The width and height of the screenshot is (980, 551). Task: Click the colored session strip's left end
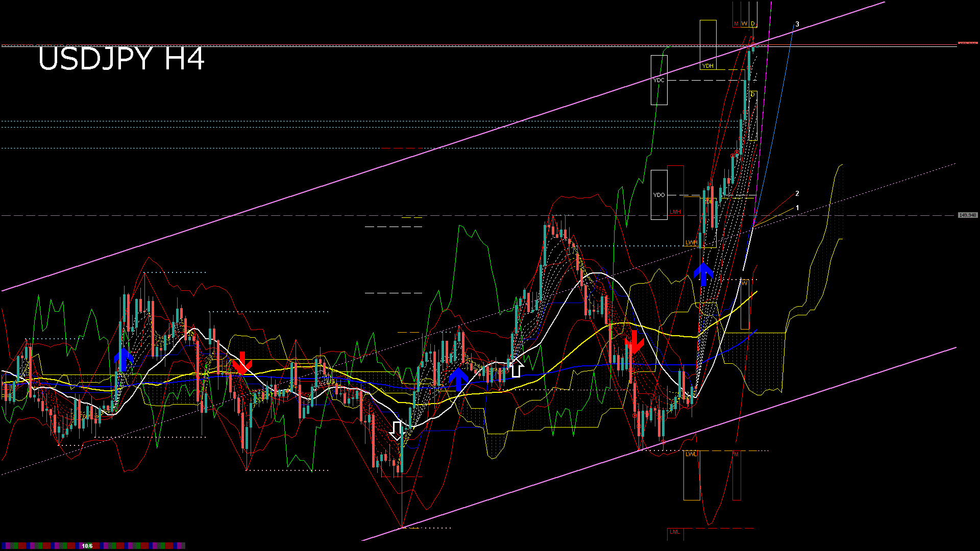(4, 546)
